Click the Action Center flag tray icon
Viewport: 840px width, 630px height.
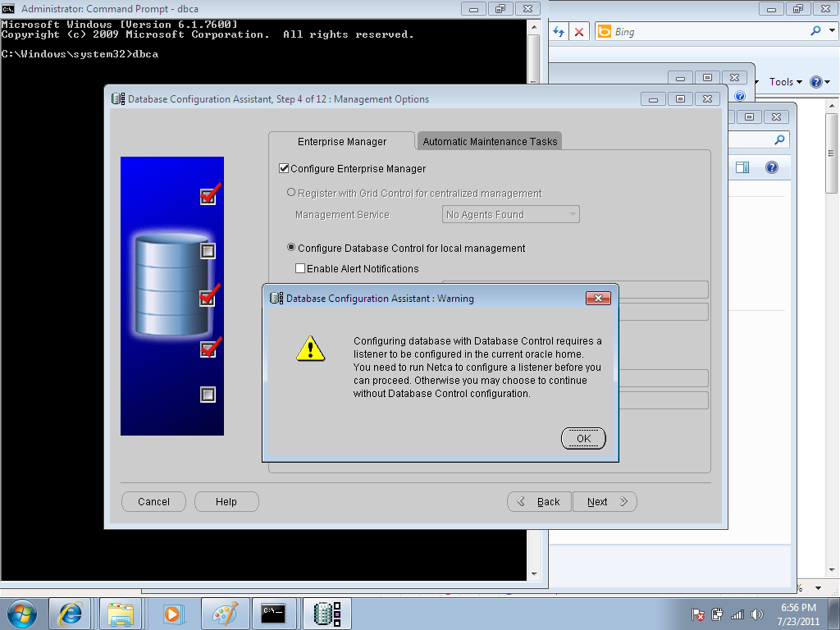697,614
